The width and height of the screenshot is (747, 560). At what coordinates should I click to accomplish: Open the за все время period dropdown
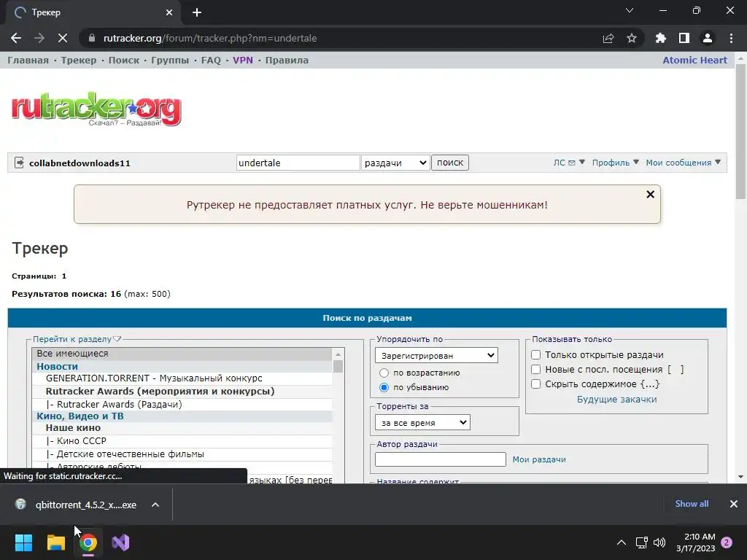tap(422, 422)
